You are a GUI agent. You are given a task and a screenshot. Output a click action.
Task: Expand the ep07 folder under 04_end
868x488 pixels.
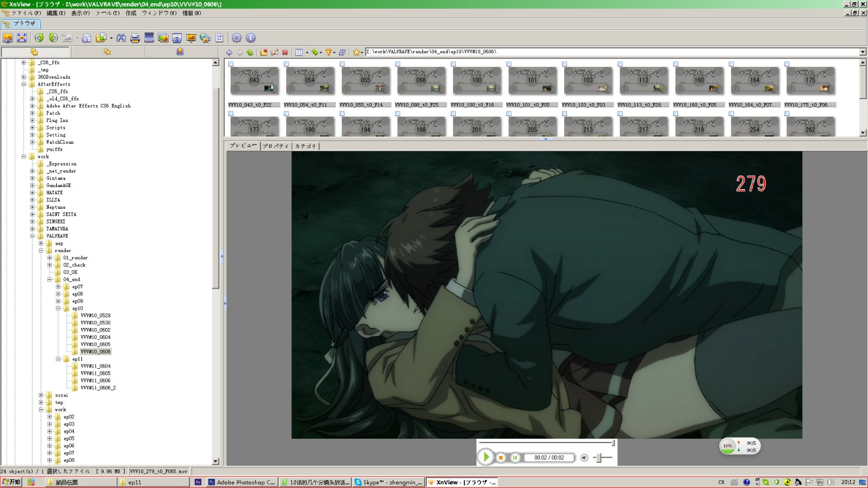[x=58, y=287]
